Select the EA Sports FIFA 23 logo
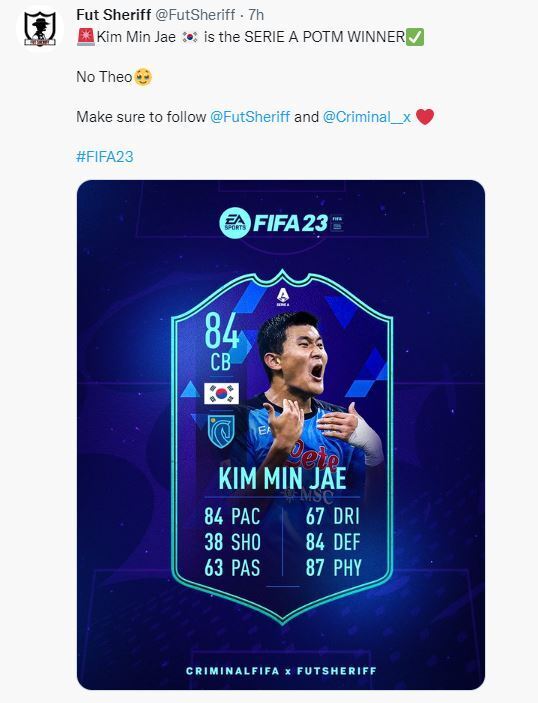The image size is (538, 703). [x=281, y=223]
